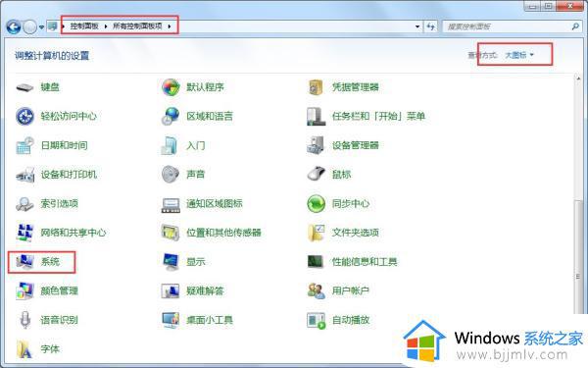Expand the arrow after 所有控制面板项 breadcrumb
The height and width of the screenshot is (368, 588).
pyautogui.click(x=170, y=26)
